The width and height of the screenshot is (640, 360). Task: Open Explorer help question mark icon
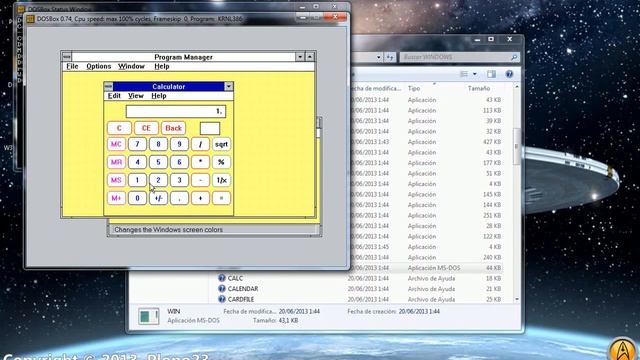[x=509, y=74]
